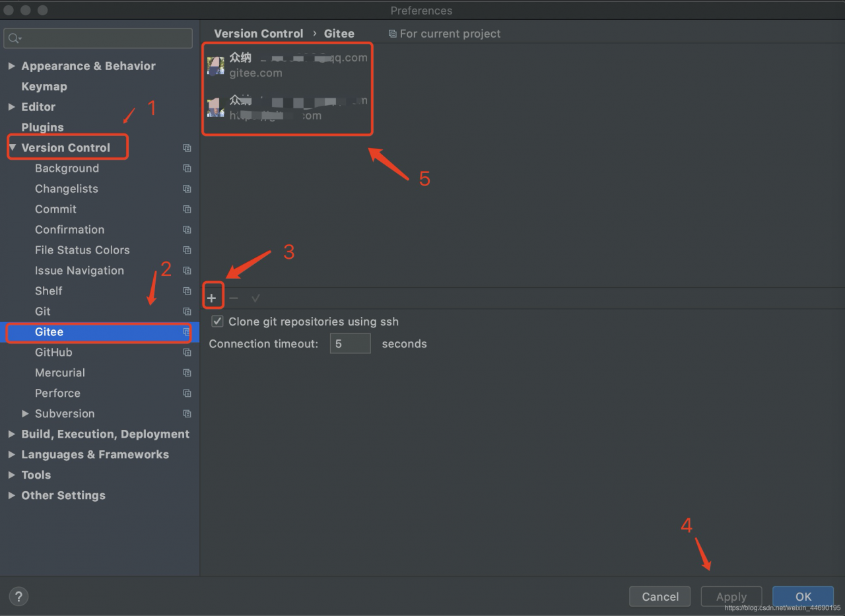
Task: Collapse the Version Control section
Action: tap(12, 148)
